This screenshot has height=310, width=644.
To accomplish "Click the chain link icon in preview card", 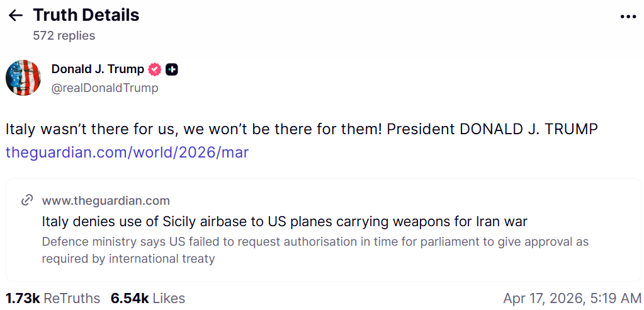I will (27, 200).
